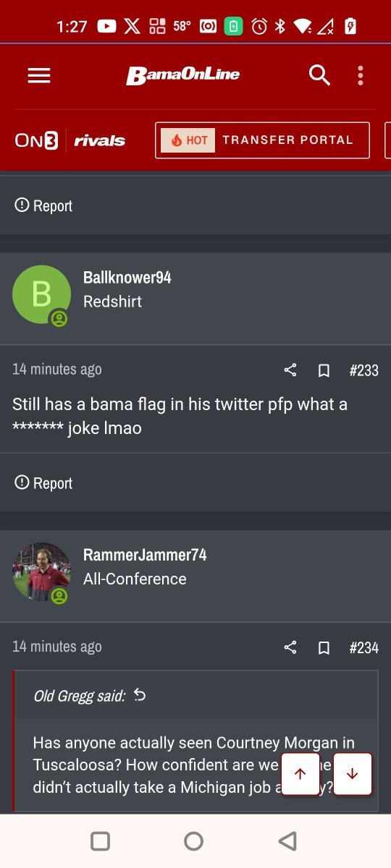Share post #233

pos(290,370)
